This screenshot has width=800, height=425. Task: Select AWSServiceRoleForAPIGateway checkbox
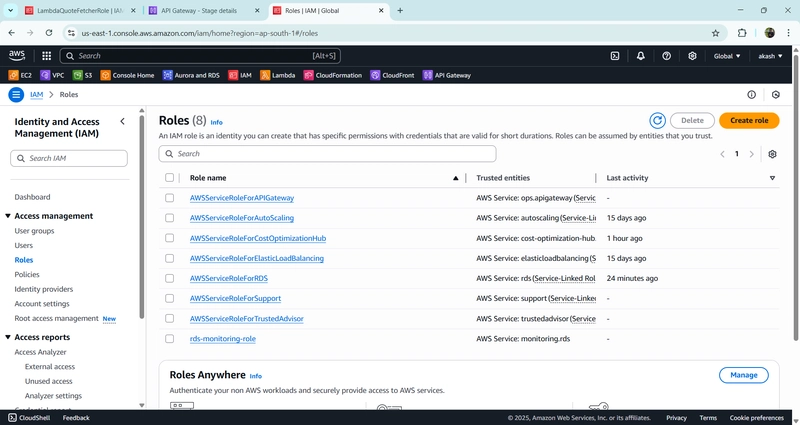tap(169, 198)
